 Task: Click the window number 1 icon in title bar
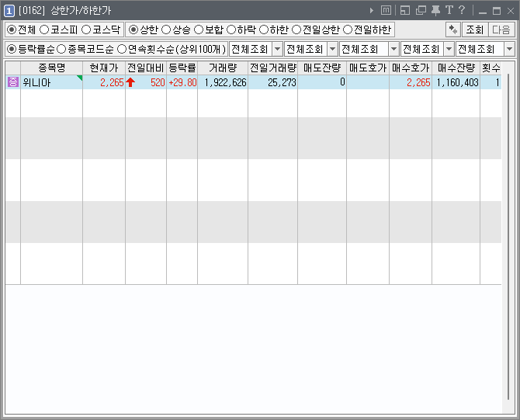9,11
